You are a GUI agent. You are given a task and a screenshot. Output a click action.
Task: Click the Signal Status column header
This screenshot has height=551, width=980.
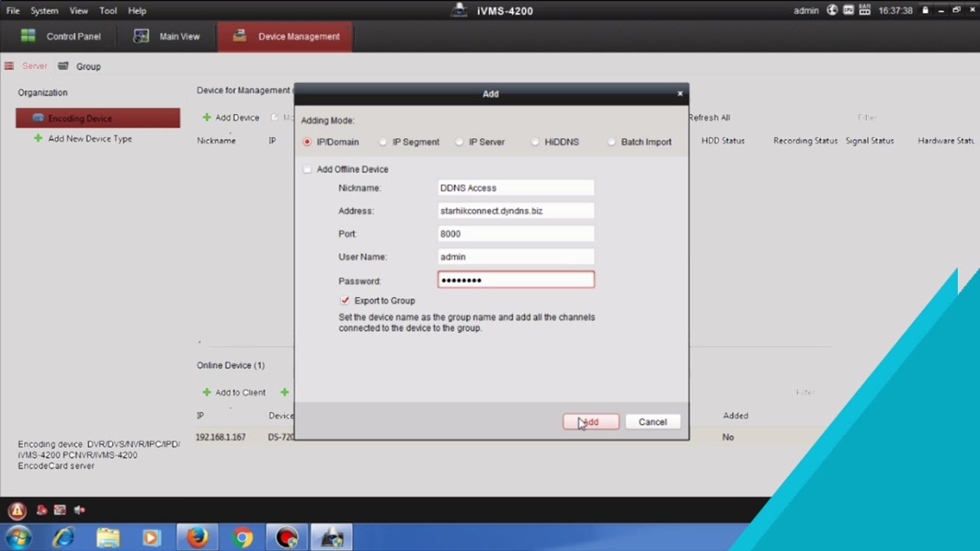(x=870, y=141)
